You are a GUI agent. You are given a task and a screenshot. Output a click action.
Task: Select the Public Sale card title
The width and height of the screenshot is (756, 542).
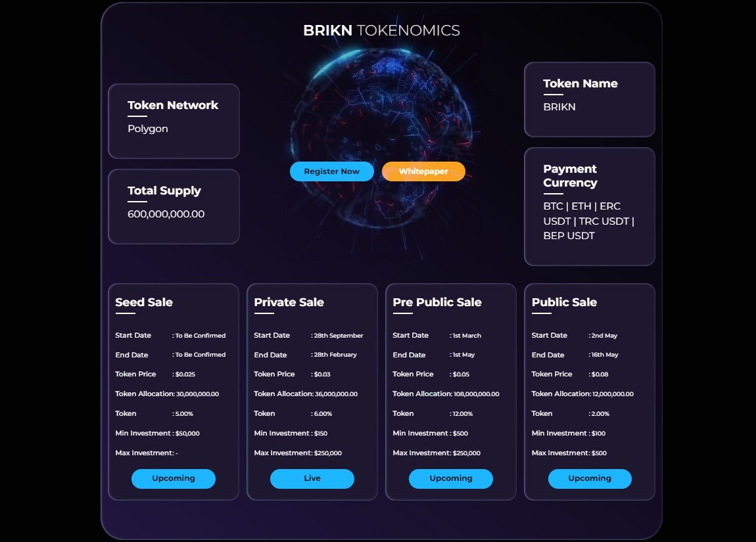click(x=564, y=302)
